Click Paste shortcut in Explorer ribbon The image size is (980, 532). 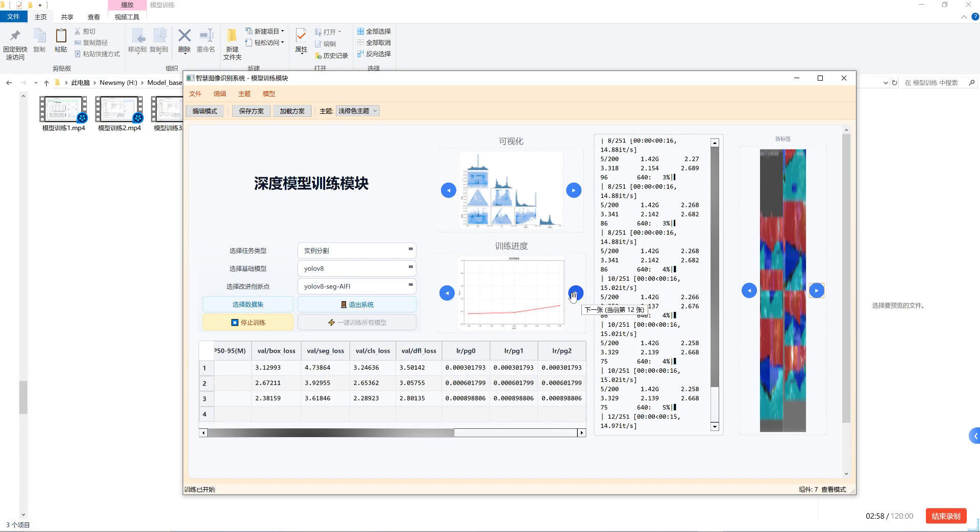click(x=97, y=54)
